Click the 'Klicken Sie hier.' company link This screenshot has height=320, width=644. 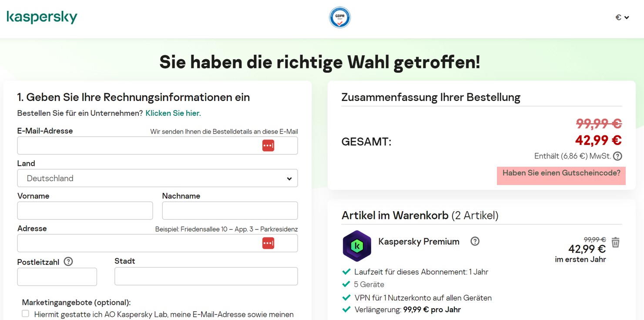[173, 113]
